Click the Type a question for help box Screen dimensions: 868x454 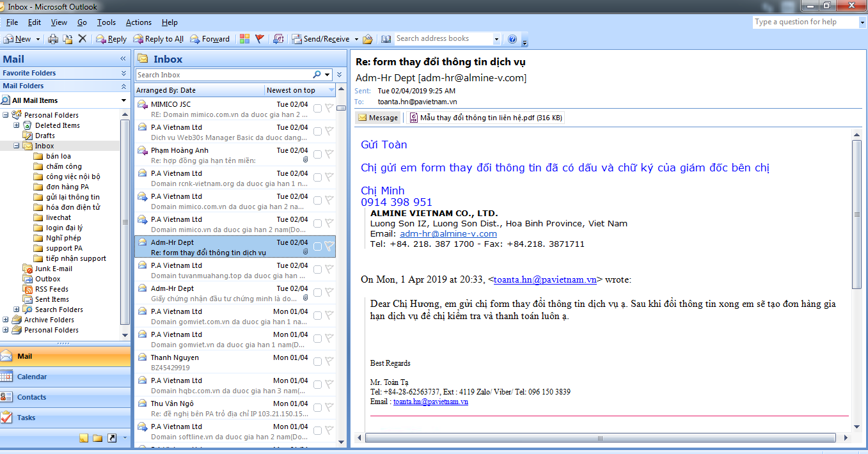805,22
